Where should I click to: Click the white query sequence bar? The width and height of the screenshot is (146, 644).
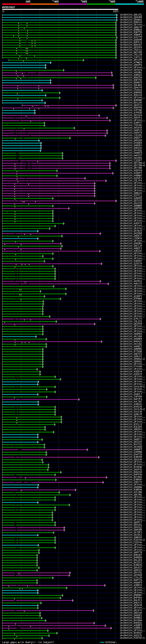[60, 10]
